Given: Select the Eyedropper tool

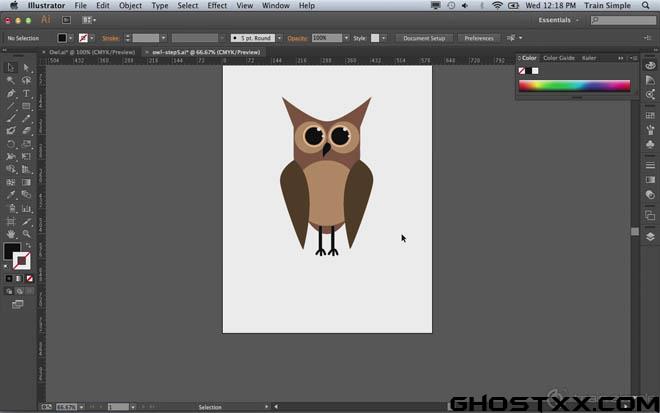Looking at the screenshot, I should (11, 195).
